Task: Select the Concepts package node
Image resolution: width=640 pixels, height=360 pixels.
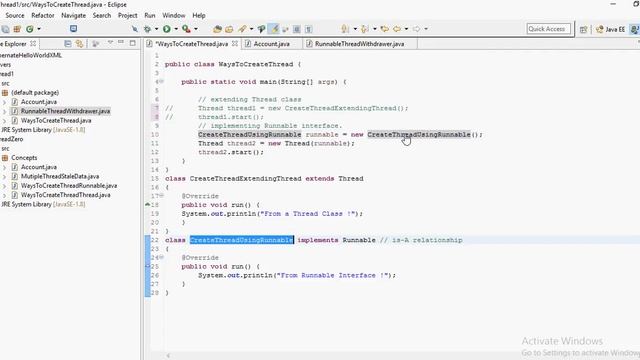Action: coord(24,158)
